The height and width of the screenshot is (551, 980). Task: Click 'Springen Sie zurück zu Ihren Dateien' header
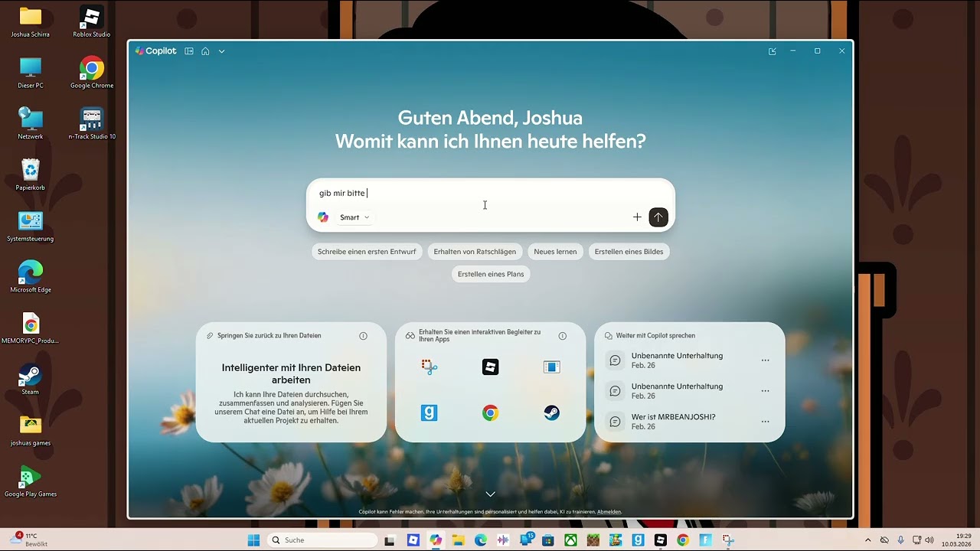(269, 336)
